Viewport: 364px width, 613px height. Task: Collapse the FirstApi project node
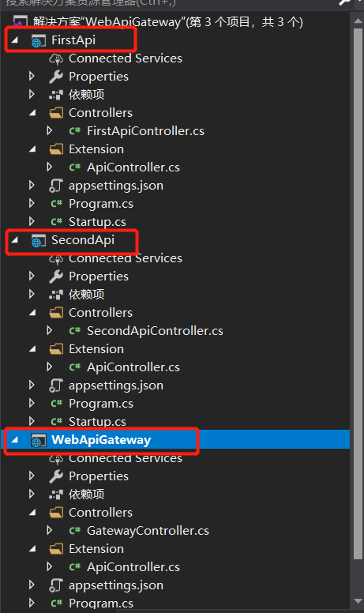coord(15,39)
